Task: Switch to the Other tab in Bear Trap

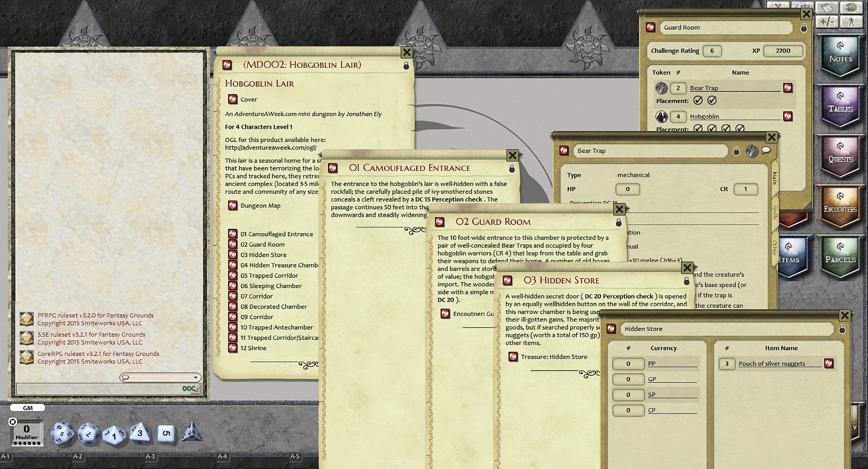Action: click(x=774, y=247)
